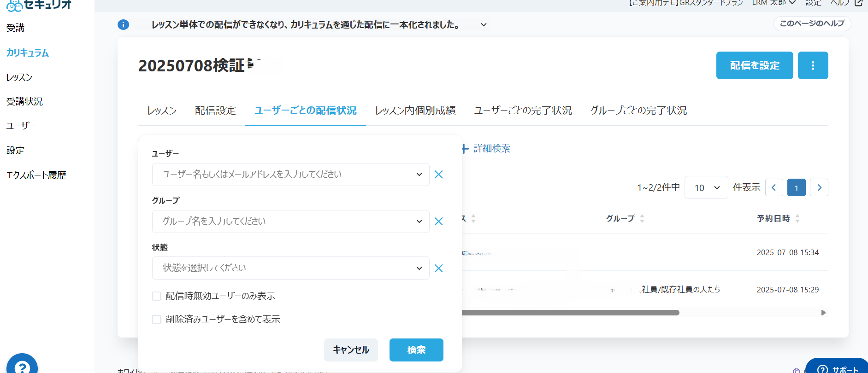868x373 pixels.
Task: Click the blue info icon in the notice banner
Action: coord(123,24)
